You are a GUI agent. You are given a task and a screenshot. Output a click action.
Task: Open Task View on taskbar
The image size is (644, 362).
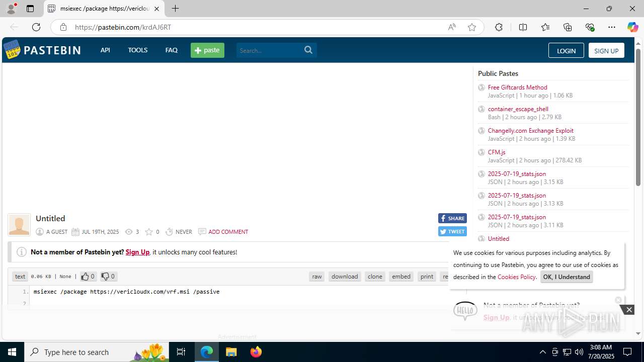point(181,352)
